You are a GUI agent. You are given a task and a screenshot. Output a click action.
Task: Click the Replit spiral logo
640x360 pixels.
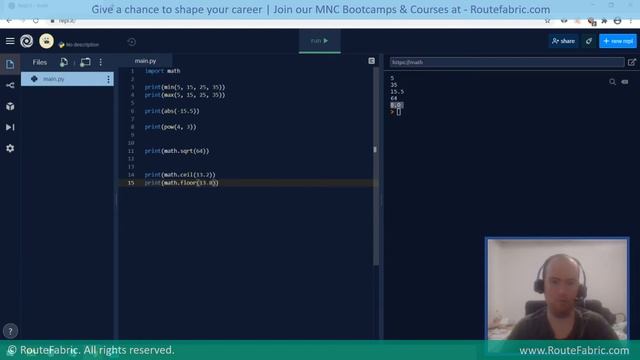(27, 41)
